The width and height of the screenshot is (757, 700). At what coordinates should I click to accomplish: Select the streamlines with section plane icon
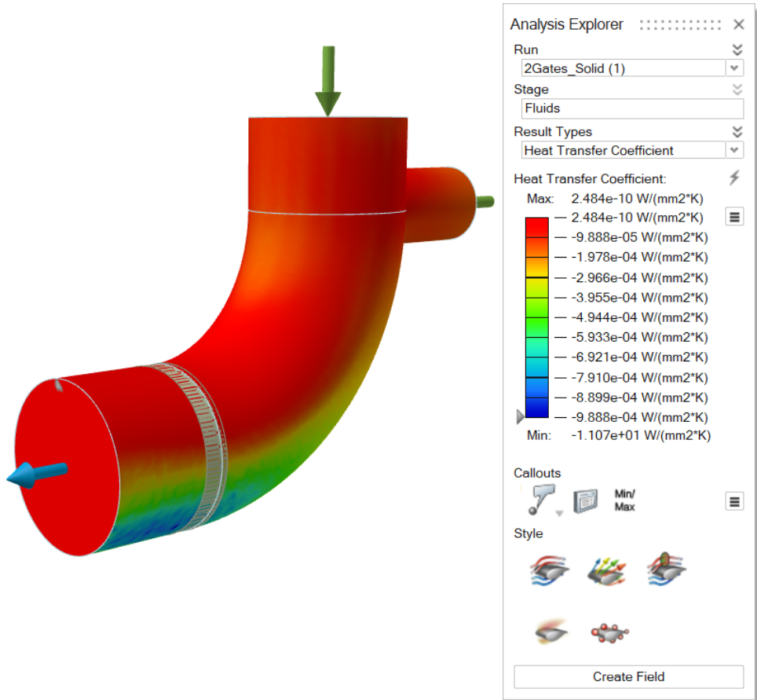667,570
